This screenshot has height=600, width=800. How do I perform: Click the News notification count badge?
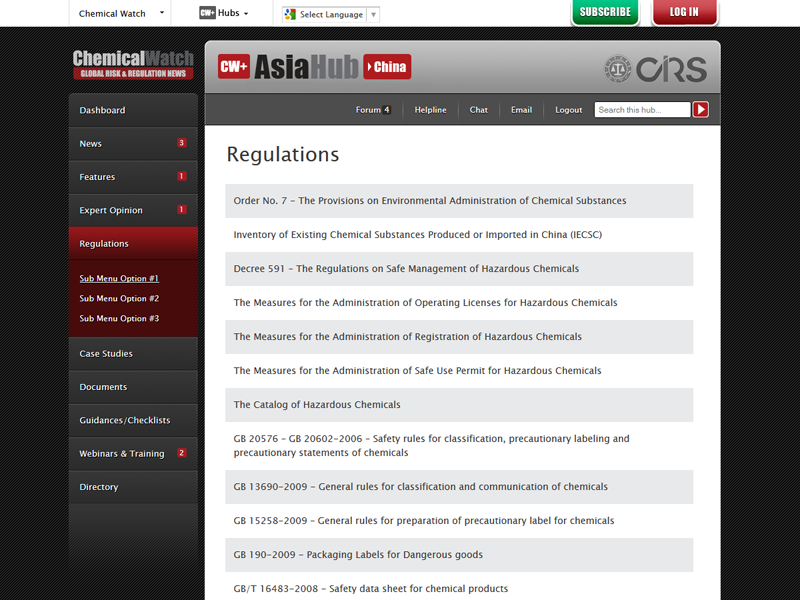[x=181, y=143]
